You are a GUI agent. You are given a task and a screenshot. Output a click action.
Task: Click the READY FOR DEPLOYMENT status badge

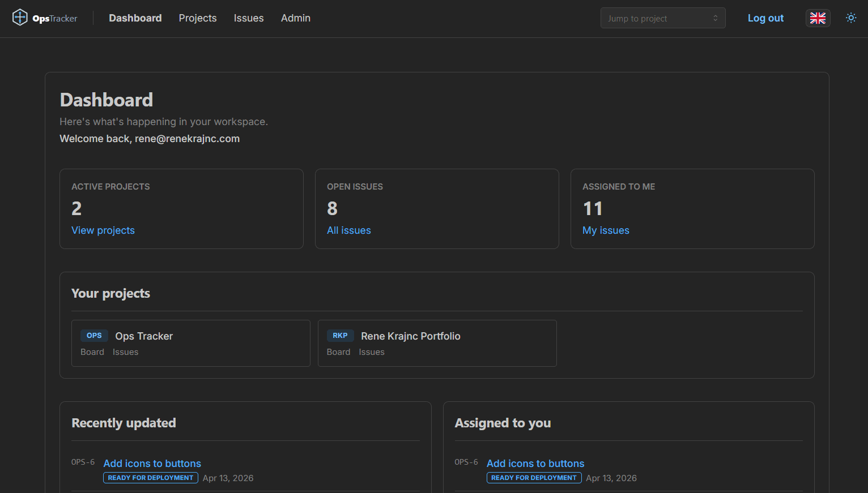[150, 477]
